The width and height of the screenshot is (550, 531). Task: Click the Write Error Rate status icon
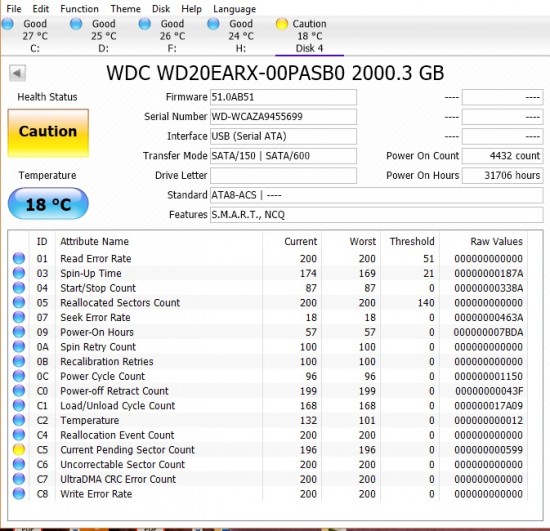19,493
